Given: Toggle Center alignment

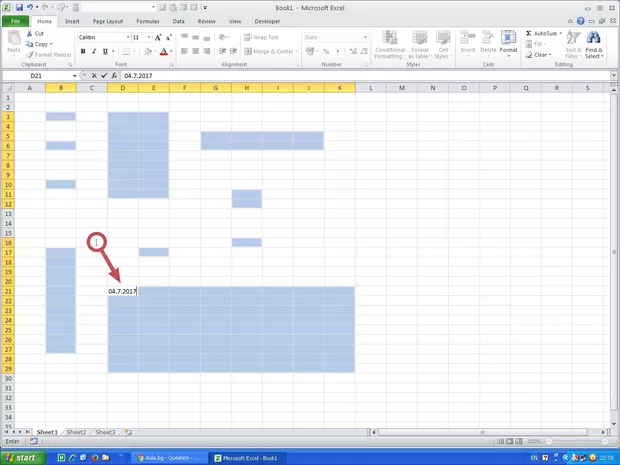Looking at the screenshot, I should coord(196,51).
